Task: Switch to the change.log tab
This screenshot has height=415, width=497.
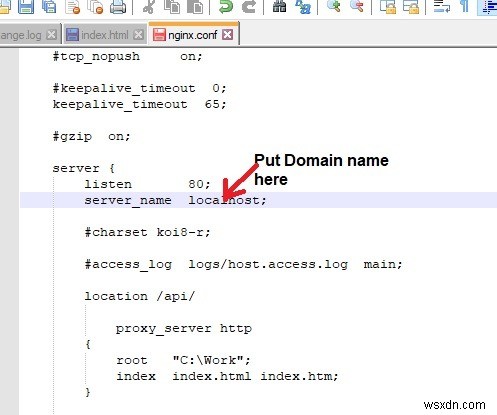Action: pyautogui.click(x=21, y=35)
